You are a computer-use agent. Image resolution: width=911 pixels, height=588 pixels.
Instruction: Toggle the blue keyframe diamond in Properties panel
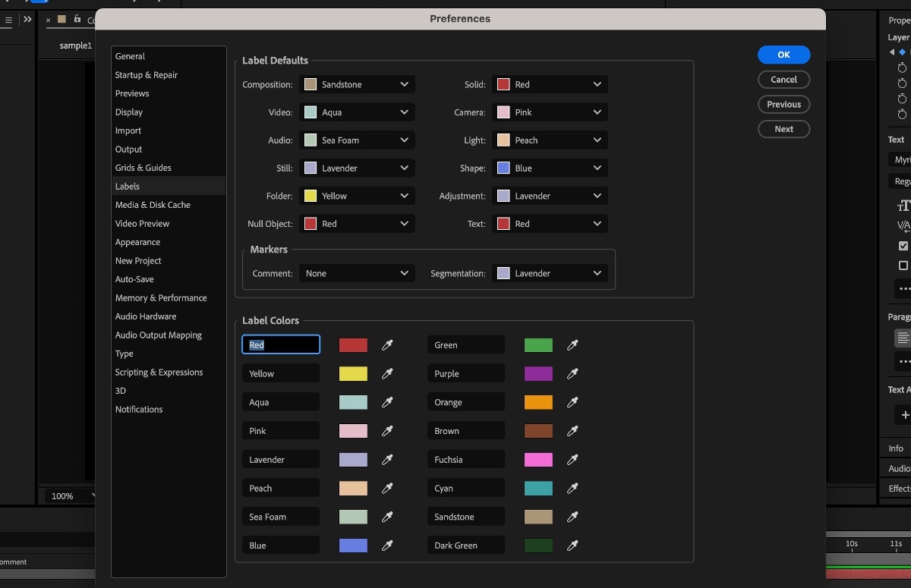[901, 52]
